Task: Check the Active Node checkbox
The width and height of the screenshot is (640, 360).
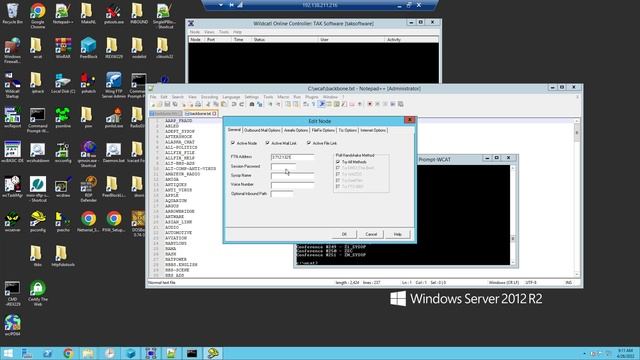Action: (x=233, y=143)
